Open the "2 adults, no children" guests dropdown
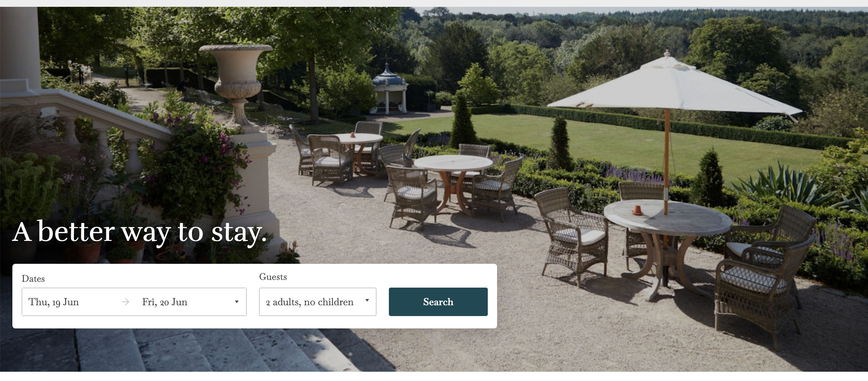The height and width of the screenshot is (381, 868). 317,302
